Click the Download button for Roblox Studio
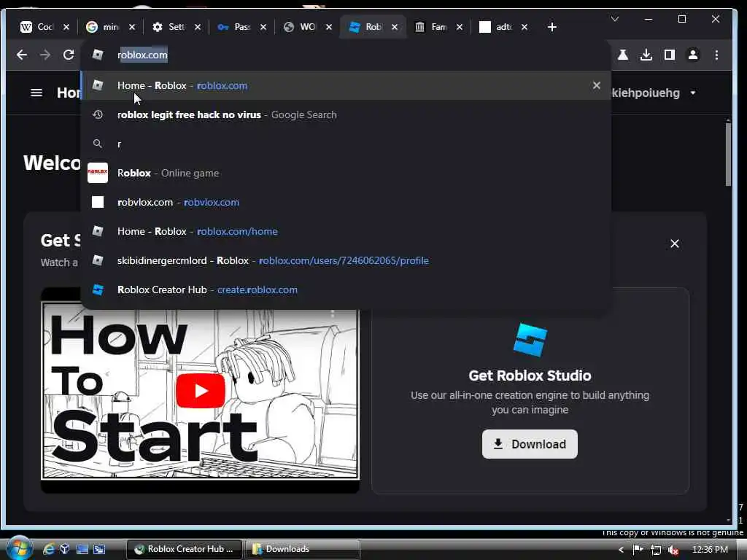 (530, 444)
